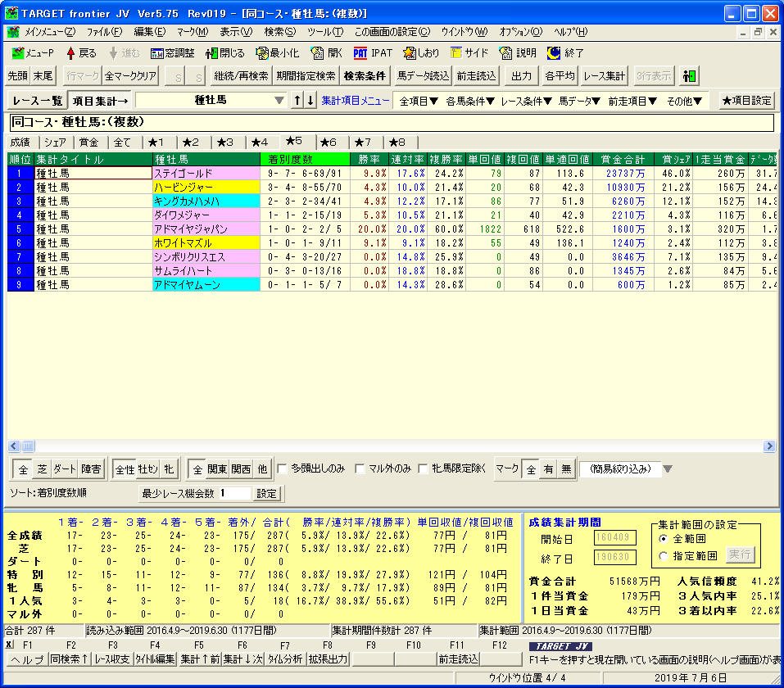Switch to the シェア tab
The image size is (784, 688).
pyautogui.click(x=55, y=143)
